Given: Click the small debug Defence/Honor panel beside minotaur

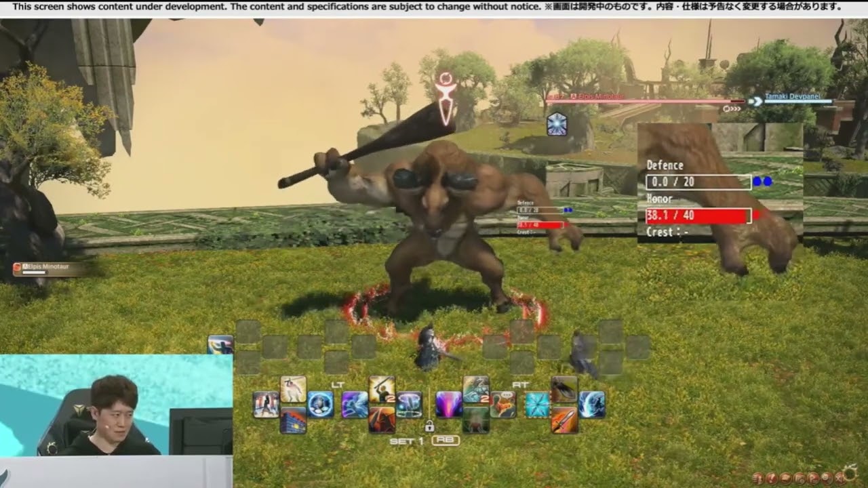Looking at the screenshot, I should pos(545,217).
